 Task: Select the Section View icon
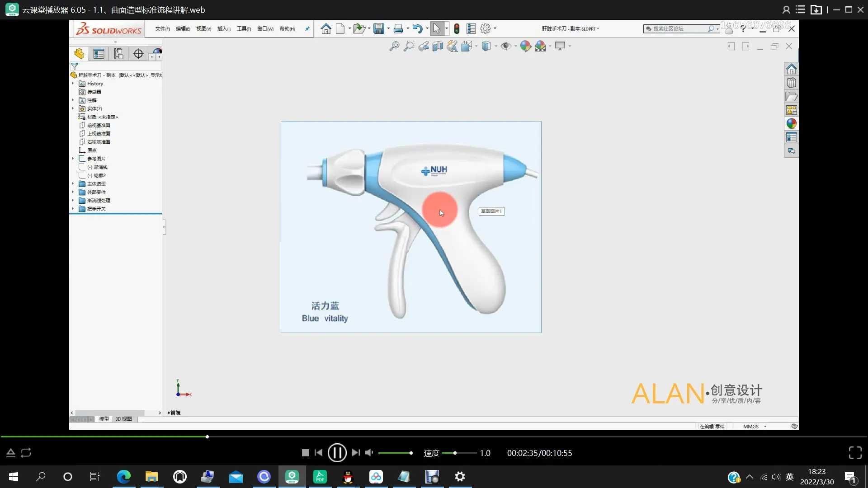tap(438, 46)
